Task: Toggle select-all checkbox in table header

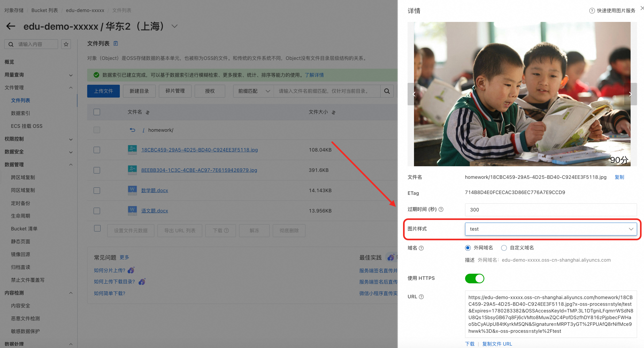Action: pyautogui.click(x=97, y=112)
